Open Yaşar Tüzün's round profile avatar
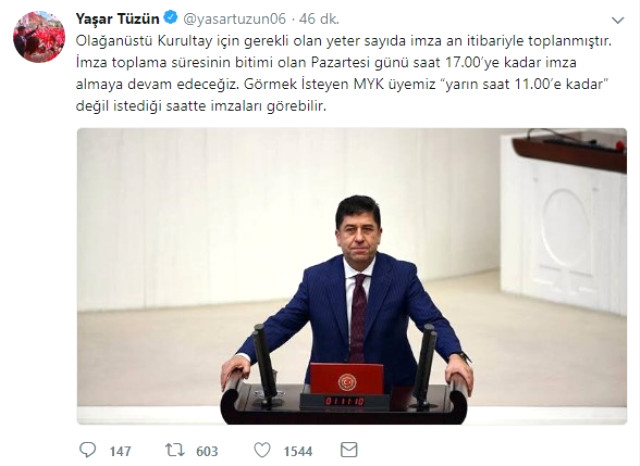640x466 pixels. (39, 37)
